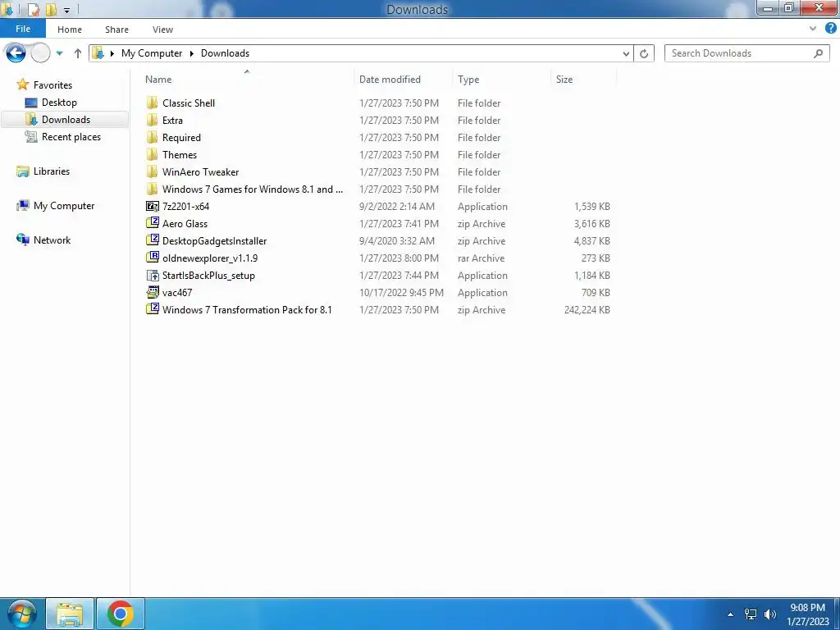Image resolution: width=840 pixels, height=630 pixels.
Task: Click the 'rar Archive' type cell
Action: click(481, 258)
